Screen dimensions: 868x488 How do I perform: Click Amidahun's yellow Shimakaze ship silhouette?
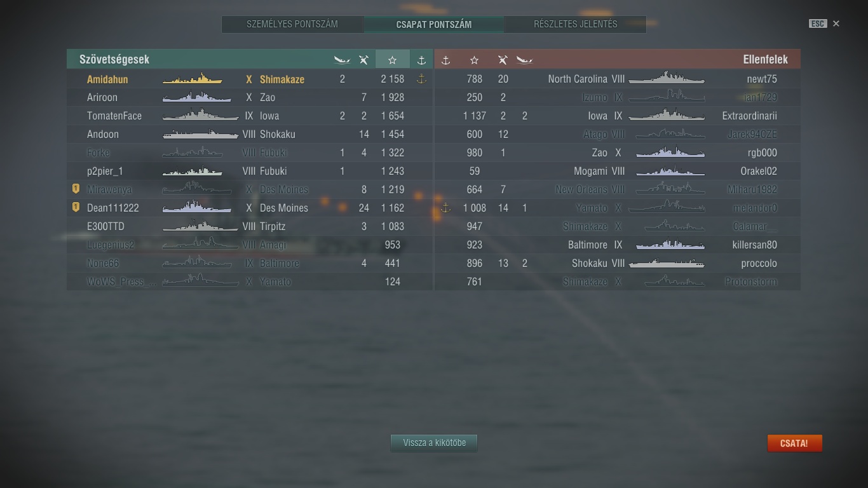coord(193,79)
